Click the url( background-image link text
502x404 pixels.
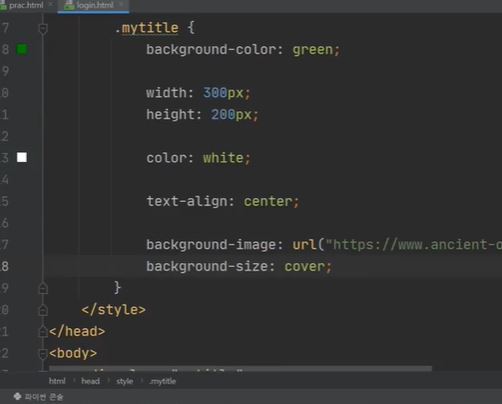305,245
